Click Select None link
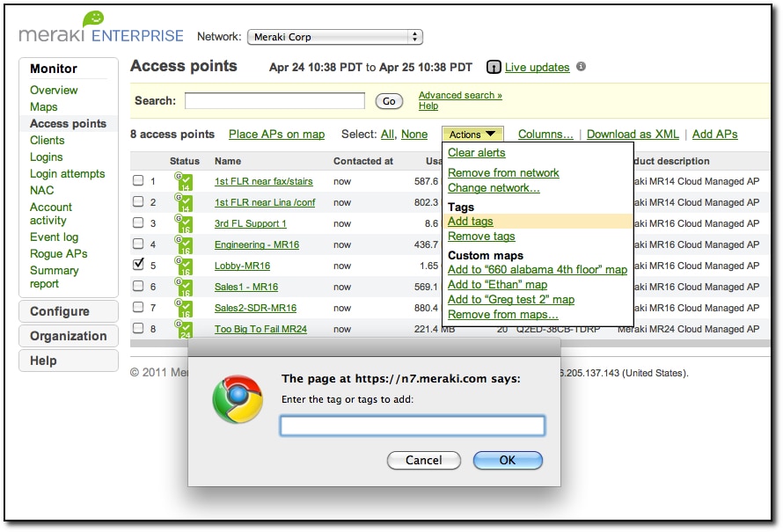Viewport: 783px width, 532px height. pyautogui.click(x=414, y=135)
